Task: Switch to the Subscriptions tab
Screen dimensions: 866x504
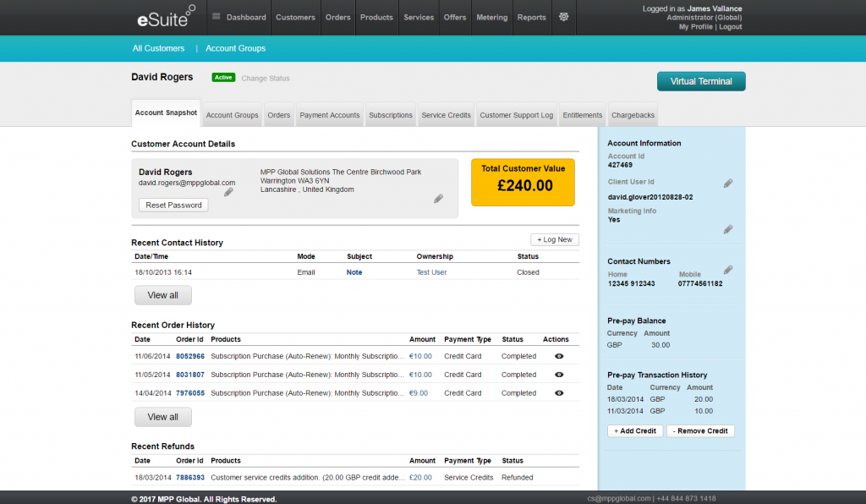Action: tap(391, 115)
